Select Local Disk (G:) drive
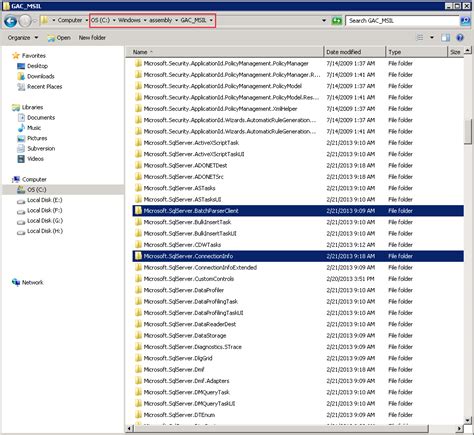This screenshot has width=474, height=435. pos(40,221)
